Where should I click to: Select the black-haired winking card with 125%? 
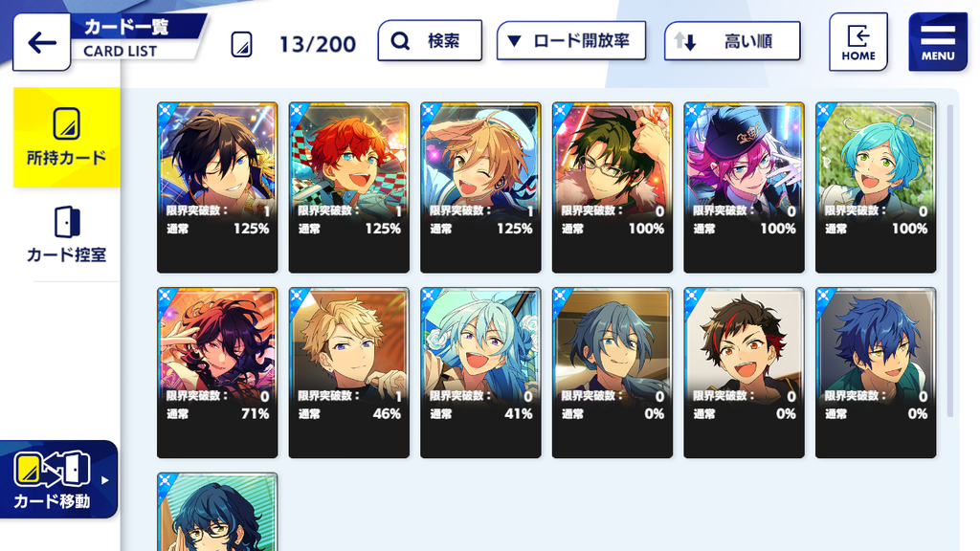(217, 187)
